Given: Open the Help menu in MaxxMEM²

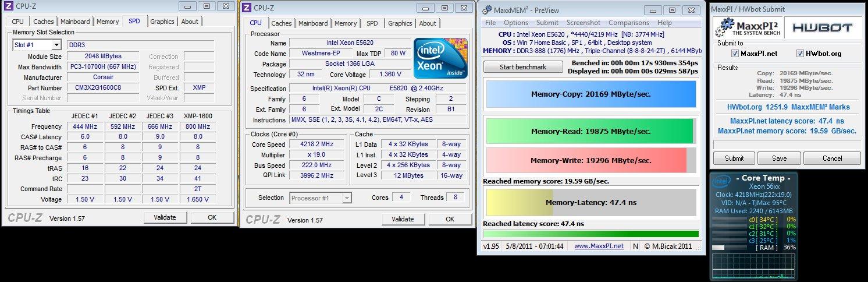Looking at the screenshot, I should pyautogui.click(x=664, y=23).
